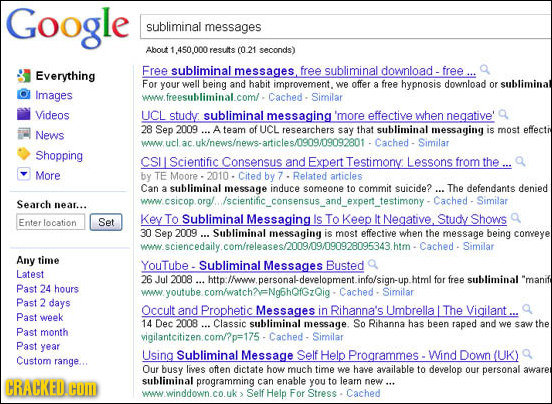Click the Enter location field
The height and width of the screenshot is (404, 552).
[x=50, y=222]
